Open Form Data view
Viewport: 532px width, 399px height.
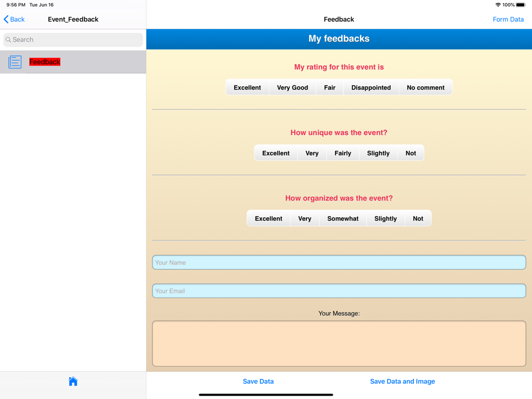point(508,20)
